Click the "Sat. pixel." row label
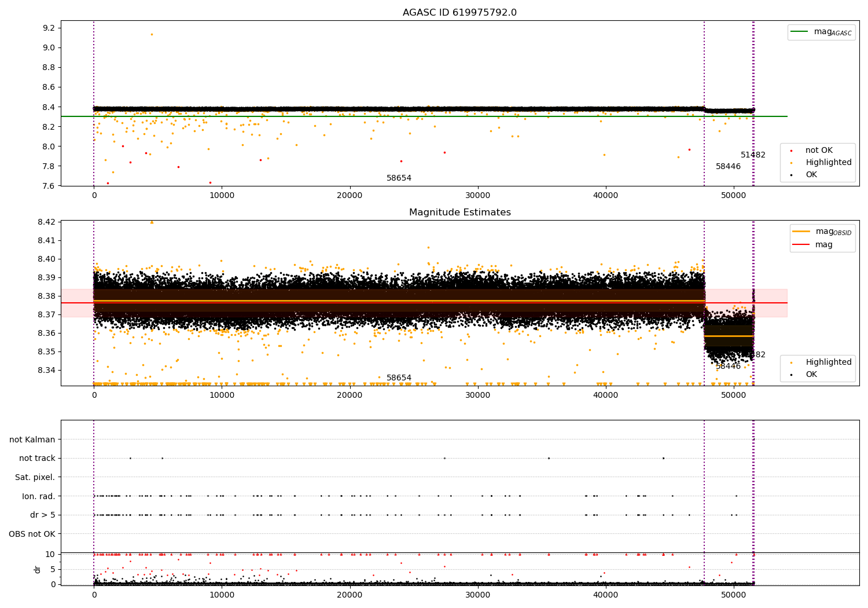The image size is (868, 608). [35, 478]
